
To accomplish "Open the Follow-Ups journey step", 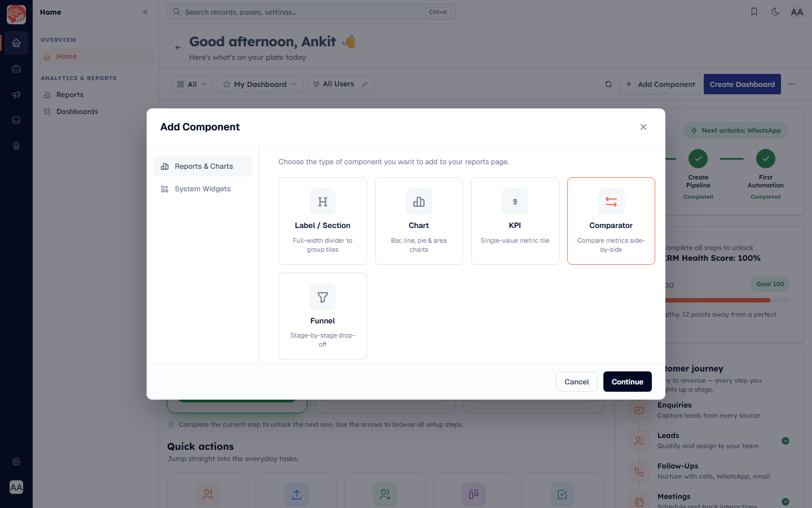I will (x=708, y=471).
